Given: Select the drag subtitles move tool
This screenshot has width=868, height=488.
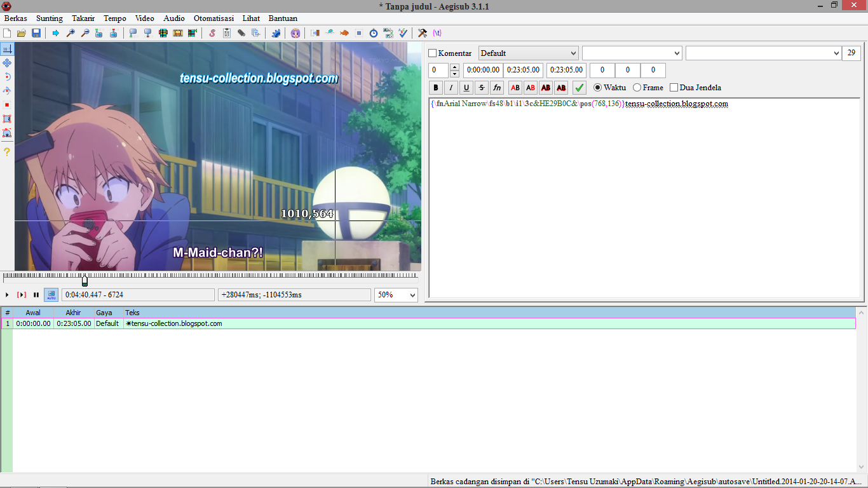Looking at the screenshot, I should [7, 63].
